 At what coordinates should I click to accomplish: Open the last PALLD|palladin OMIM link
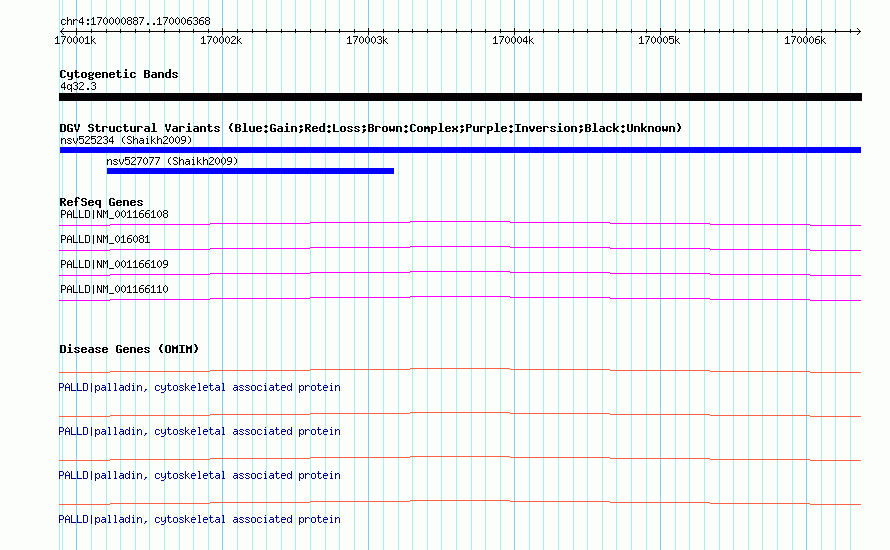[x=199, y=519]
